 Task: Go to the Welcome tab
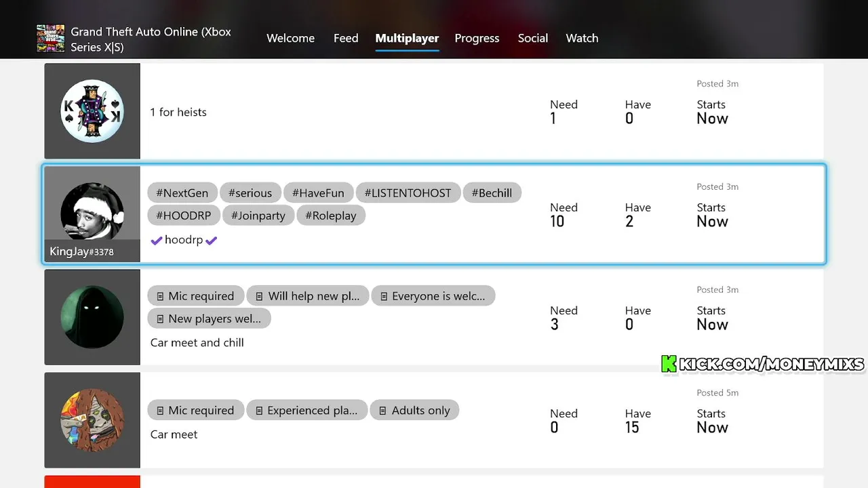(290, 38)
